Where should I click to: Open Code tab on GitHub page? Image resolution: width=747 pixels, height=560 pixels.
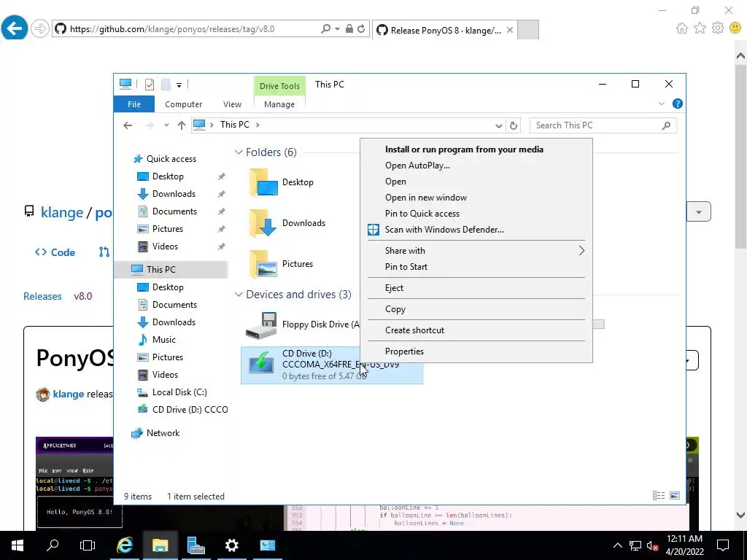55,252
